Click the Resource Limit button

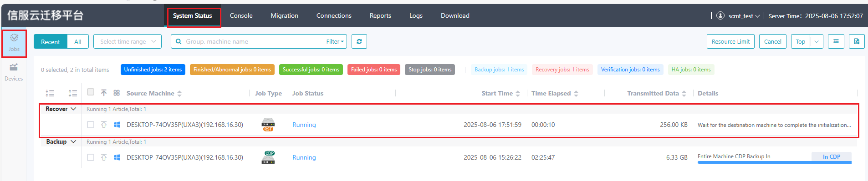tap(730, 41)
